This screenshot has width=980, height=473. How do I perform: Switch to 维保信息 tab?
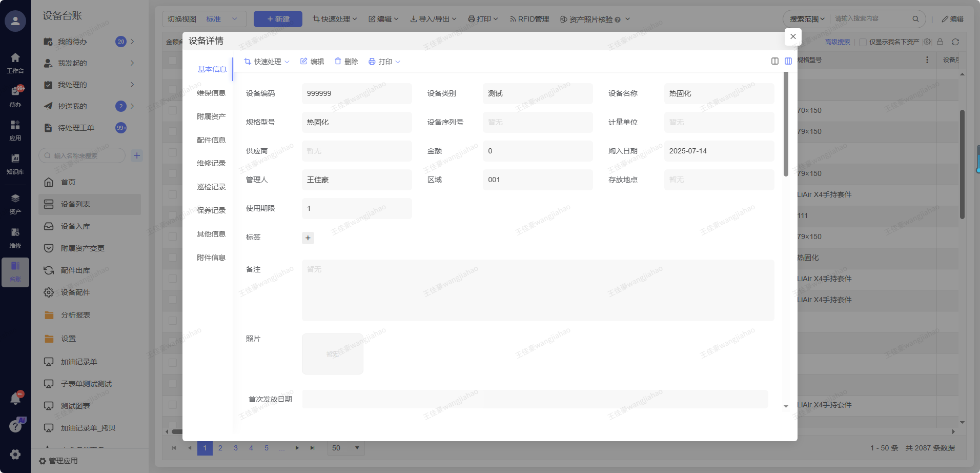[211, 93]
